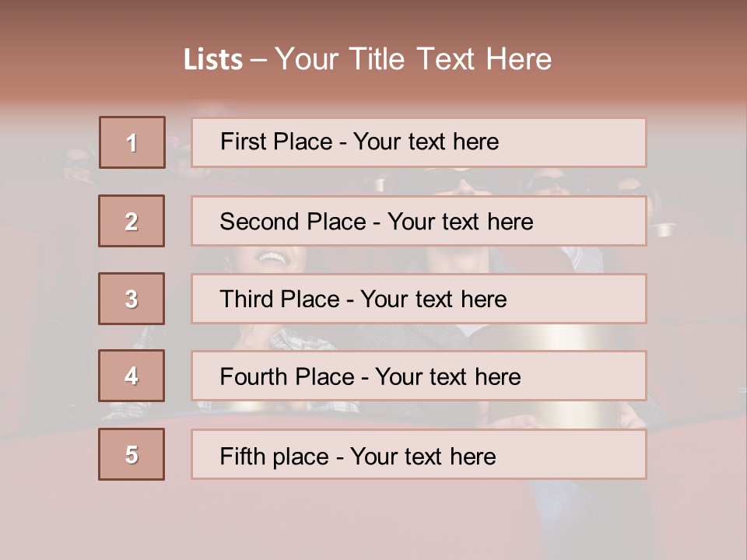The width and height of the screenshot is (747, 560).
Task: Click the number 4 box
Action: click(x=132, y=376)
